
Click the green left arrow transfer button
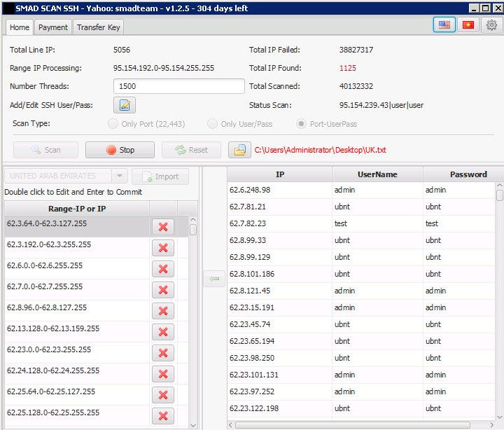(214, 279)
